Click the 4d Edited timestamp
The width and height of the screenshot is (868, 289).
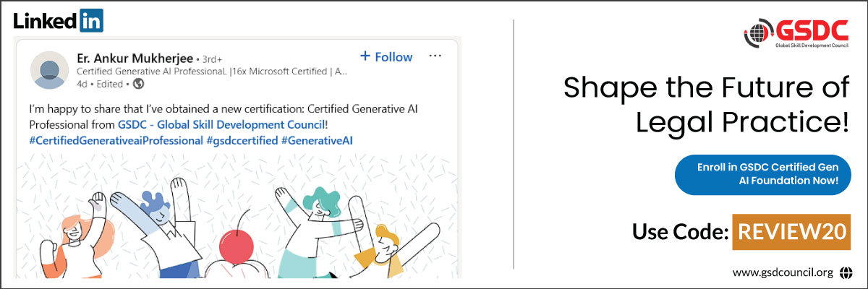pos(101,84)
